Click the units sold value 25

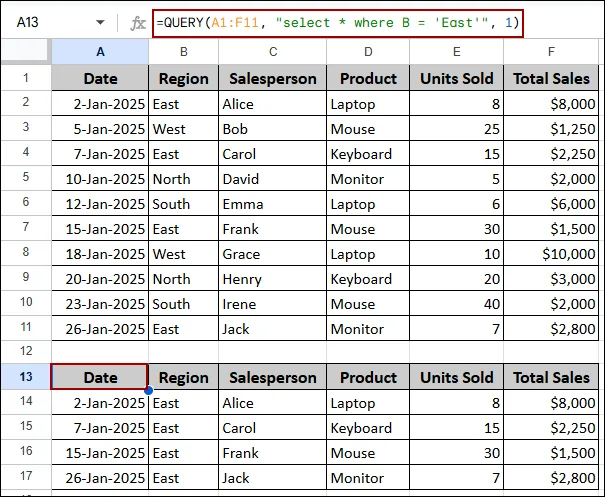click(456, 128)
